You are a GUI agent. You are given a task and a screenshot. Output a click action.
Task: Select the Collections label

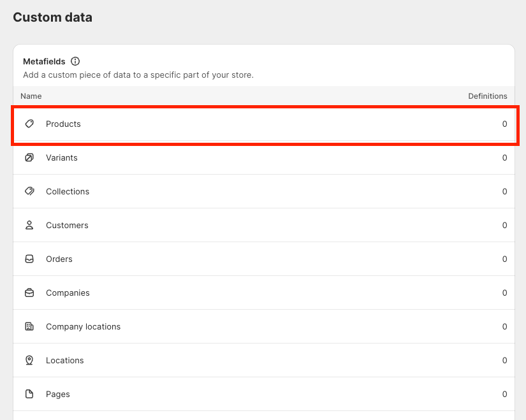pyautogui.click(x=68, y=191)
